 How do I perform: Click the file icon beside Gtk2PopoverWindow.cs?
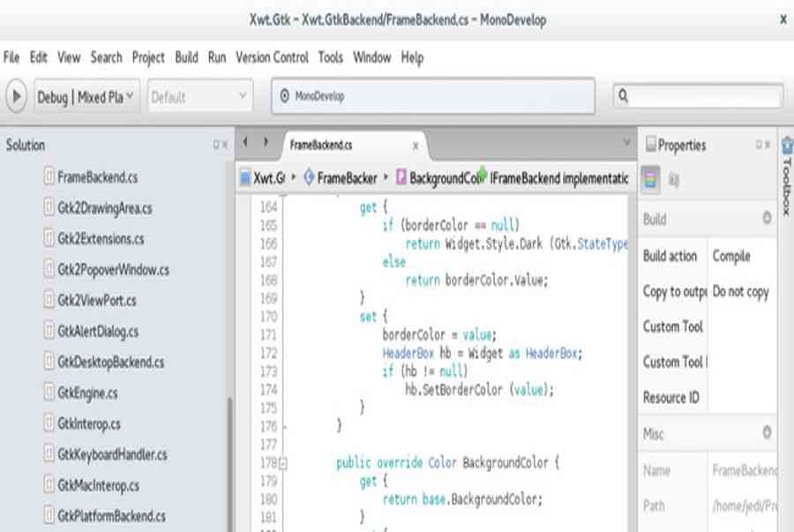pos(49,269)
